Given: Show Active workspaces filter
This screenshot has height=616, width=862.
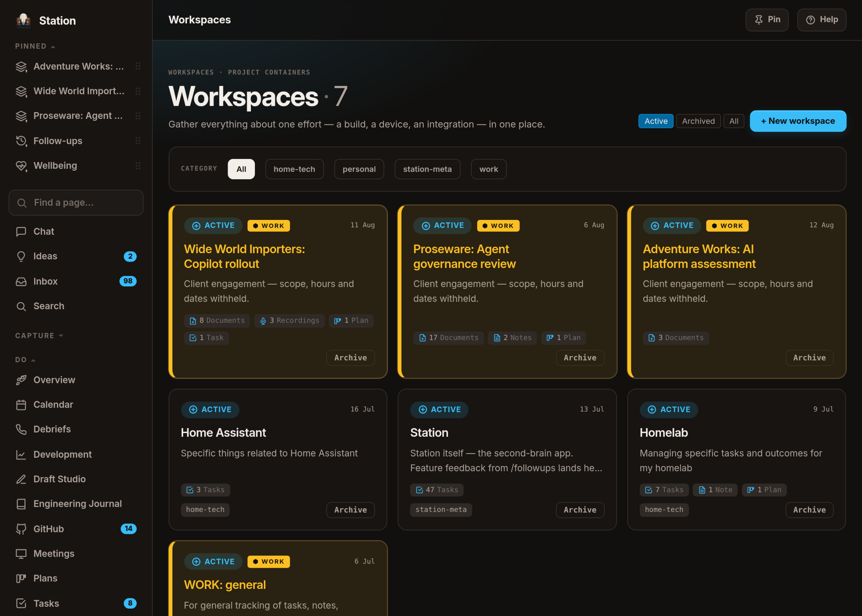Looking at the screenshot, I should (656, 121).
